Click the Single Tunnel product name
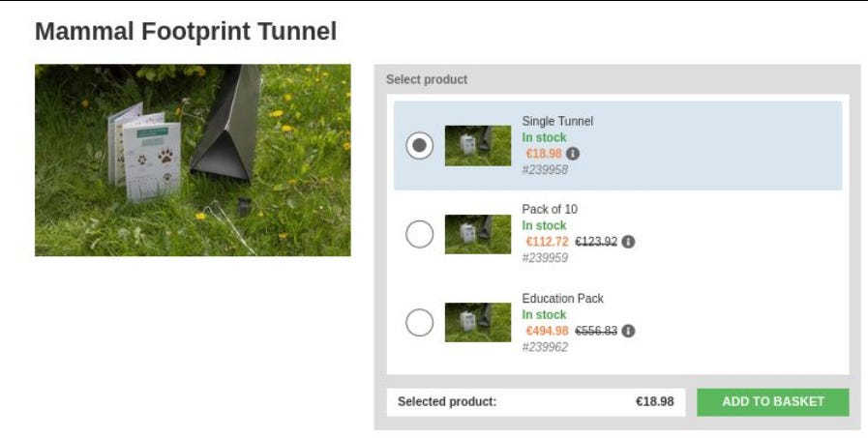This screenshot has width=868, height=438. [557, 121]
